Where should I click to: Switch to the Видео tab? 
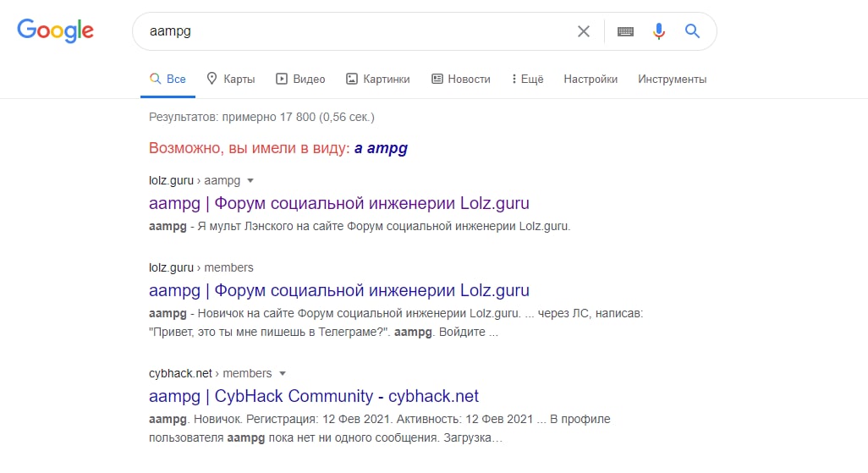(x=300, y=80)
